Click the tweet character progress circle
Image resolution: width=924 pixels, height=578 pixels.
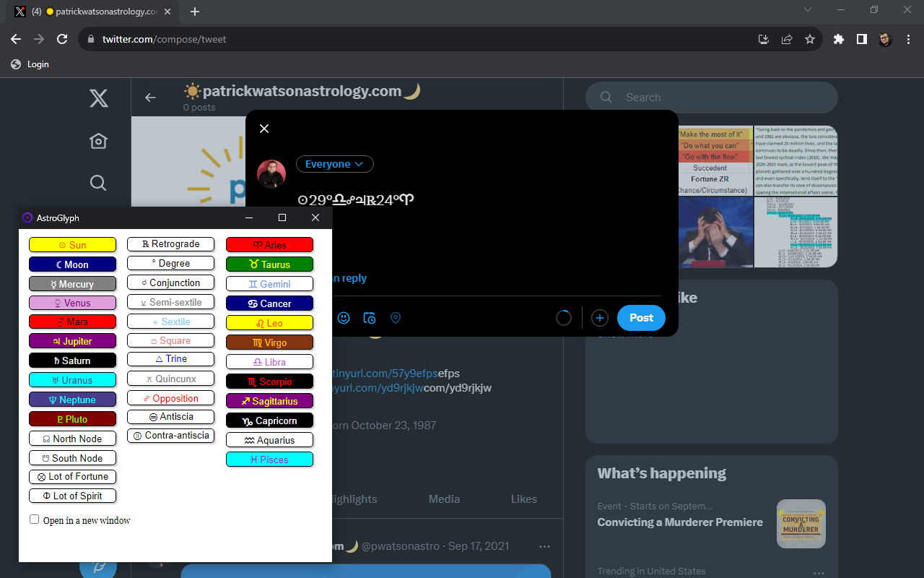coord(564,317)
